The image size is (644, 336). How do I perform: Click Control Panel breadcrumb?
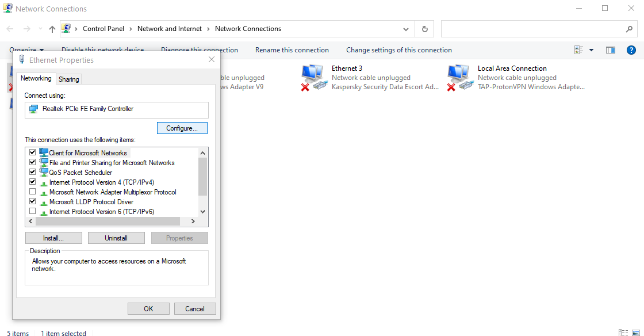103,29
